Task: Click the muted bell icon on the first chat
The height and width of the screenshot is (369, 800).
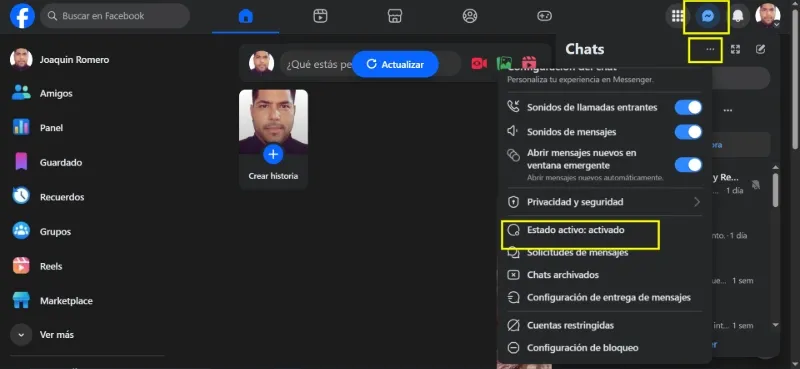Action: click(756, 185)
